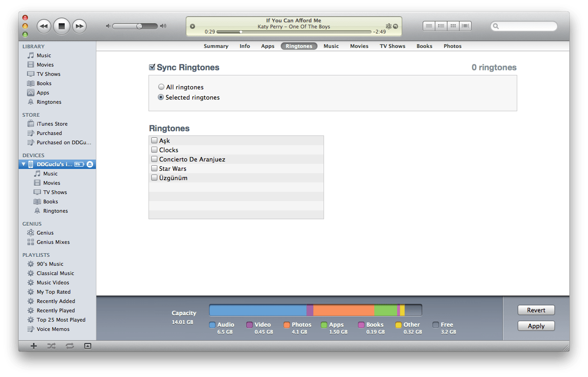Open the Books tab

(x=425, y=46)
